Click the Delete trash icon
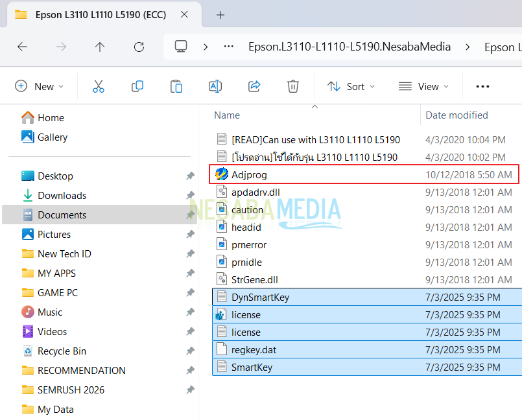522x420 pixels. point(293,86)
